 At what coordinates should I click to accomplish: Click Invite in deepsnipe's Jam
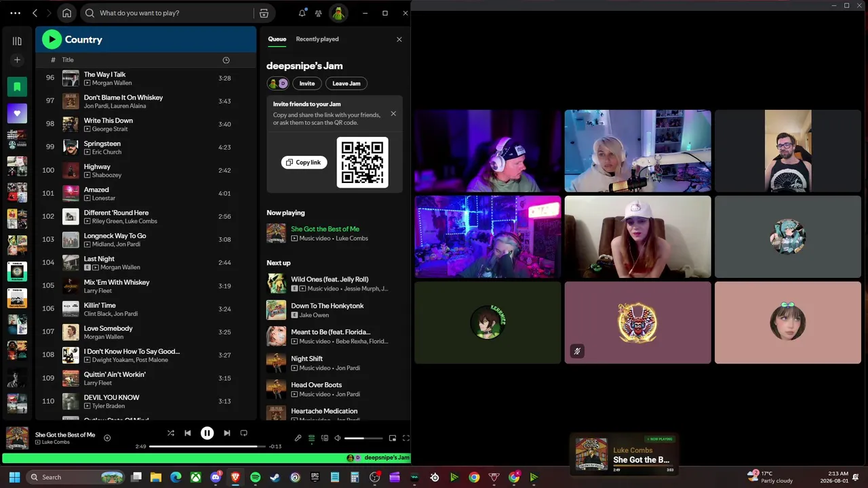pyautogui.click(x=307, y=83)
